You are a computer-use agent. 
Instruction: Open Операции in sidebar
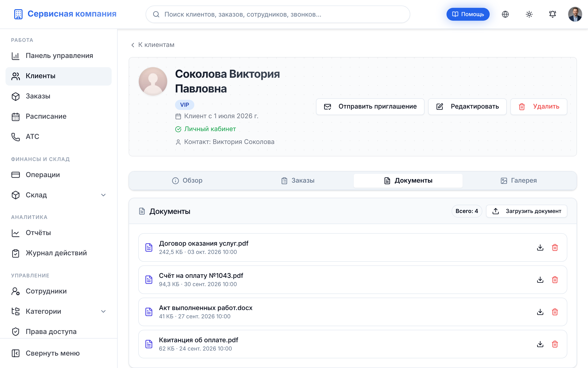click(x=59, y=175)
